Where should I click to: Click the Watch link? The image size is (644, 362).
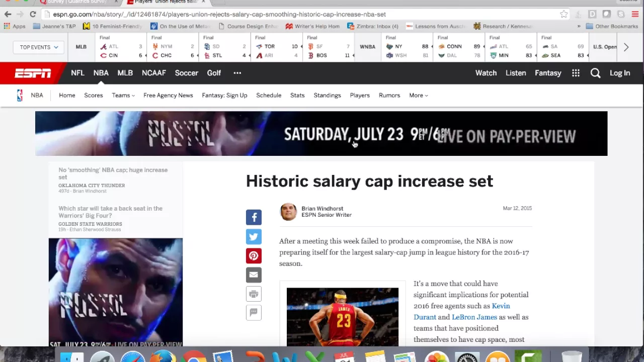(486, 73)
